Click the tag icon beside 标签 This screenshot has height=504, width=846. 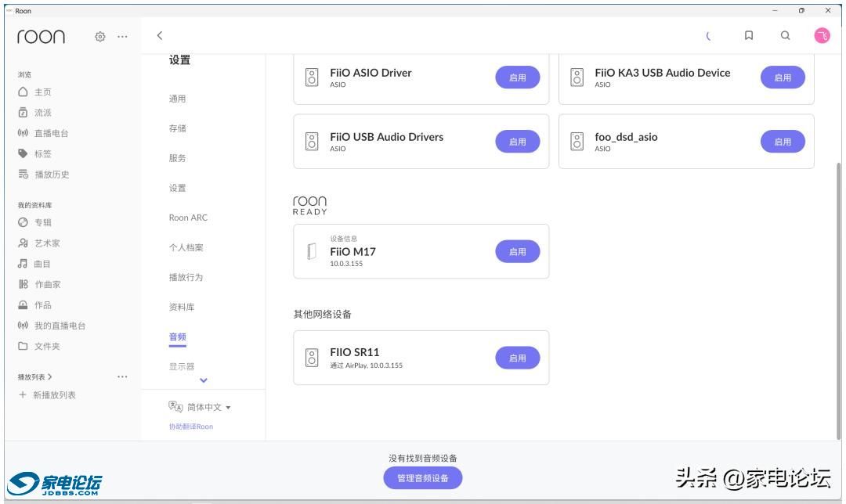tap(23, 153)
